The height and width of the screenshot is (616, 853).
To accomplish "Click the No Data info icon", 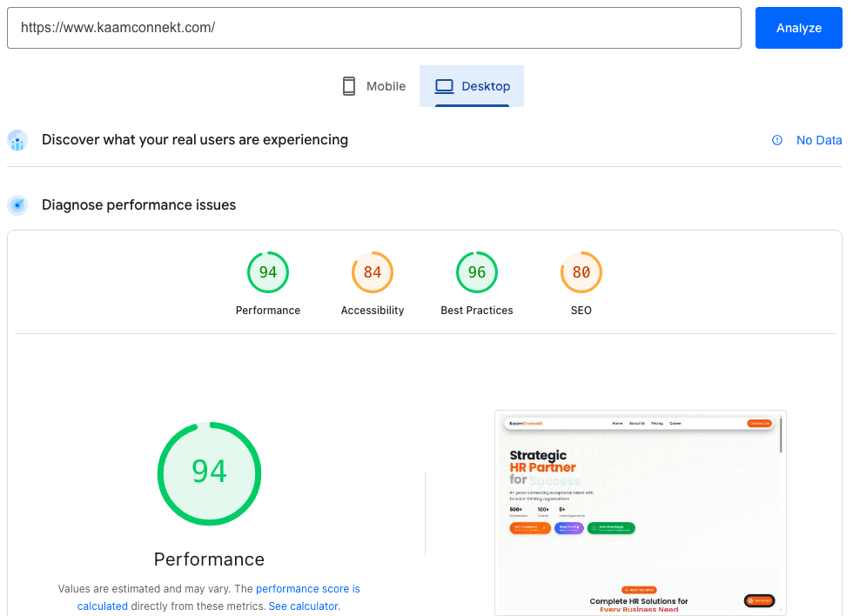I will (776, 140).
